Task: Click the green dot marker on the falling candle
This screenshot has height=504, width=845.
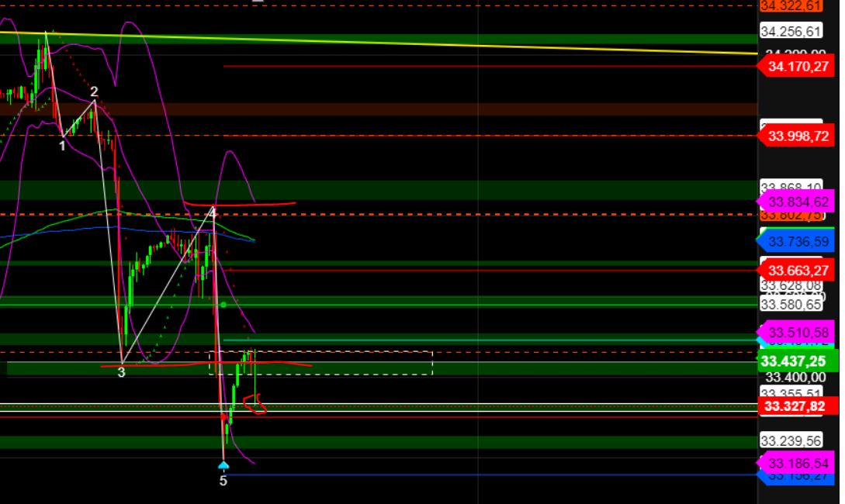Action: [x=223, y=305]
